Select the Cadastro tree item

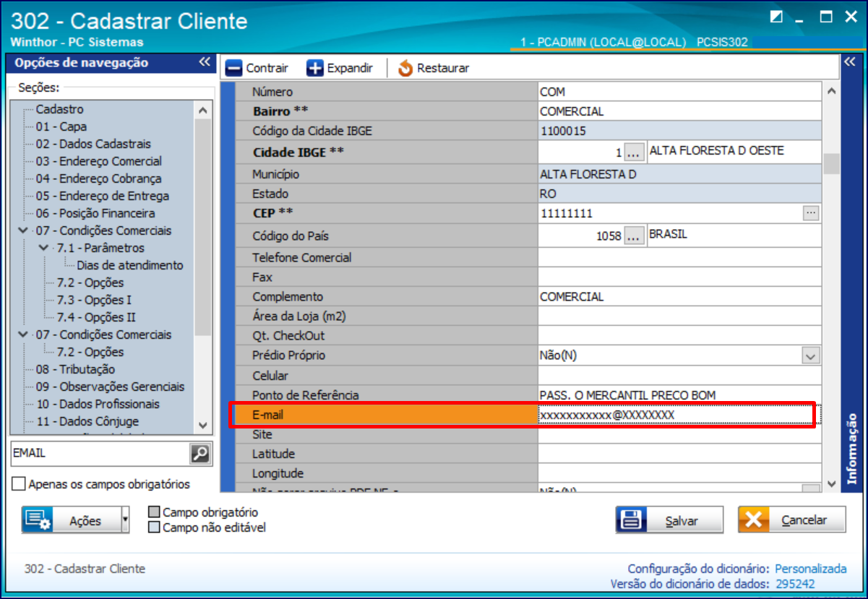tap(60, 109)
